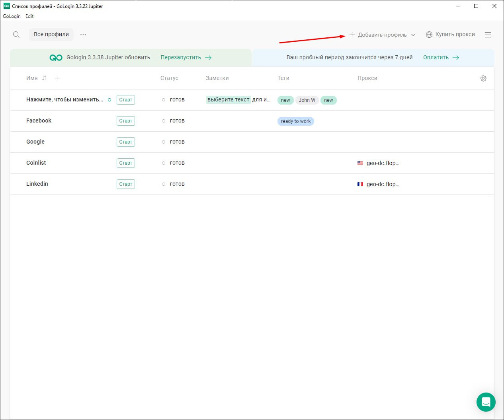Screen dimensions: 504x420
Task: Click the GoLogin logo in the update banner
Action: pos(56,58)
